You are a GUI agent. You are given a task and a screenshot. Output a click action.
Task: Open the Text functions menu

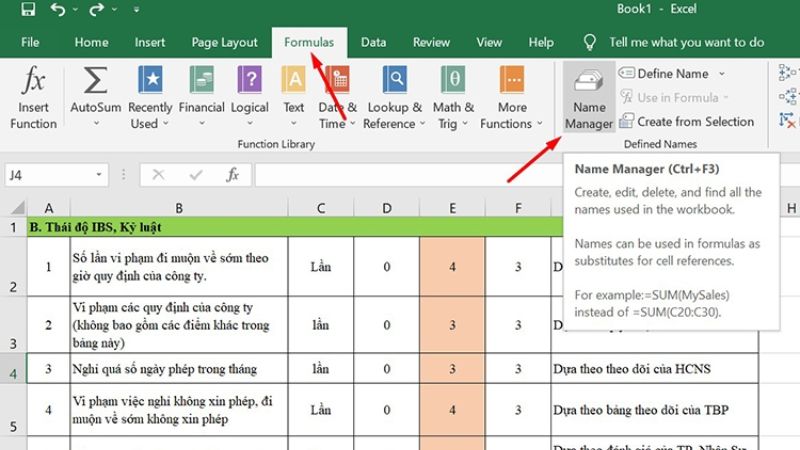(294, 97)
